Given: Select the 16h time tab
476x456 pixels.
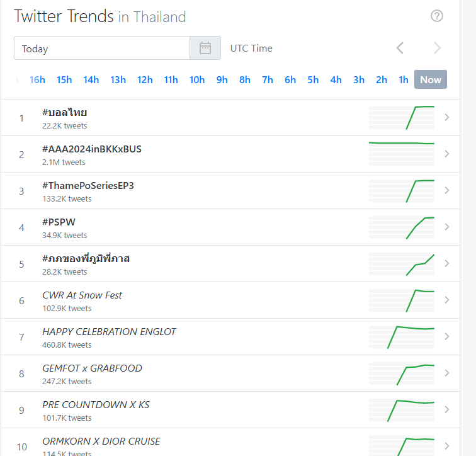Looking at the screenshot, I should 38,79.
